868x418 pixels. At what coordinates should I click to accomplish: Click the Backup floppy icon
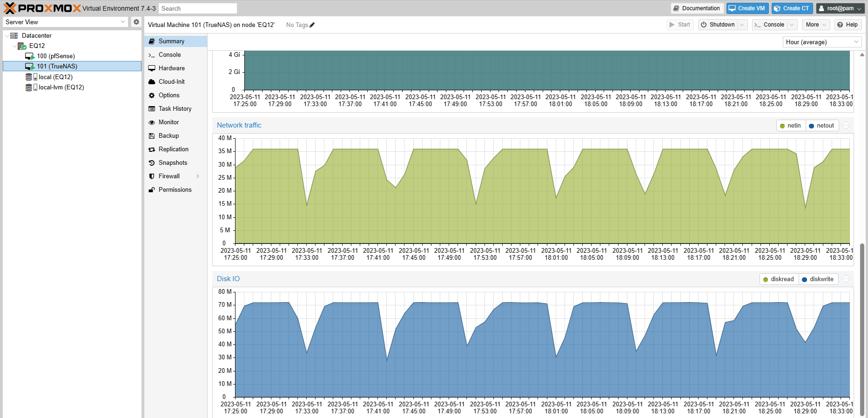(152, 136)
